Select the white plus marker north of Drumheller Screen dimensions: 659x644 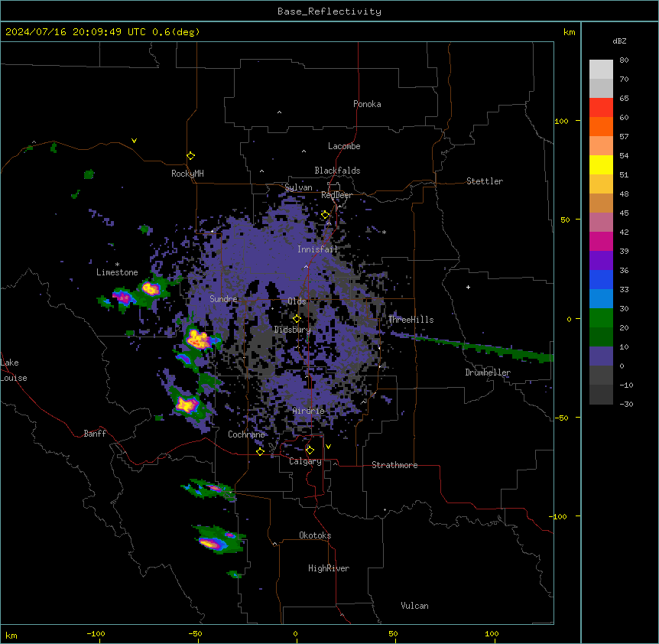[468, 287]
